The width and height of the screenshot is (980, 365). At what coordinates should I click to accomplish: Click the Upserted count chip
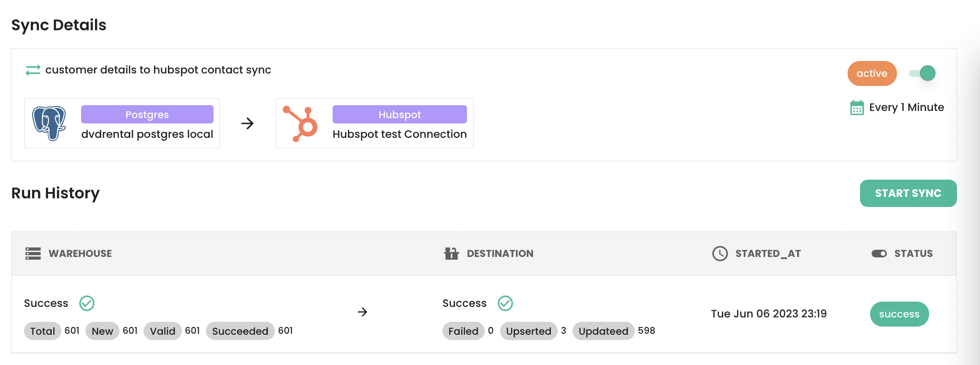(x=528, y=331)
